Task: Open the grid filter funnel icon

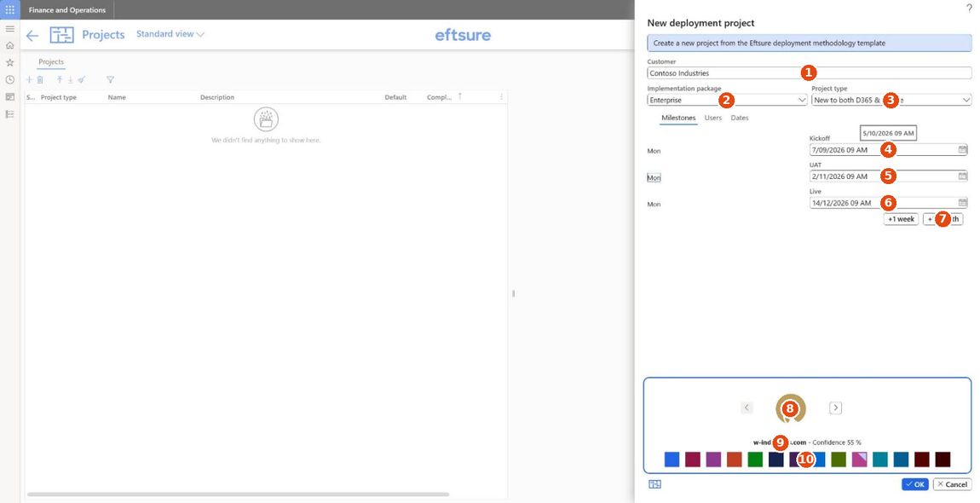Action: click(x=111, y=80)
